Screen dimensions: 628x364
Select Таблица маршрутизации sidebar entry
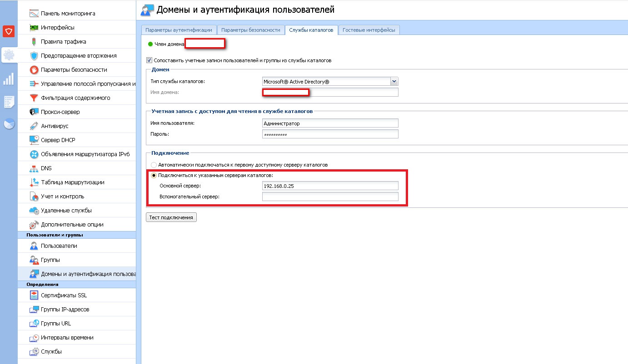(x=77, y=182)
